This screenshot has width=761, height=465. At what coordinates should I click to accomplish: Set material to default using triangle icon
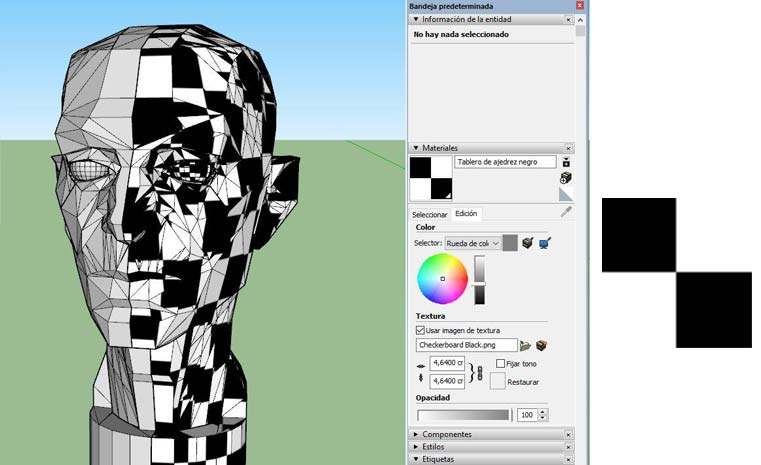click(x=566, y=194)
